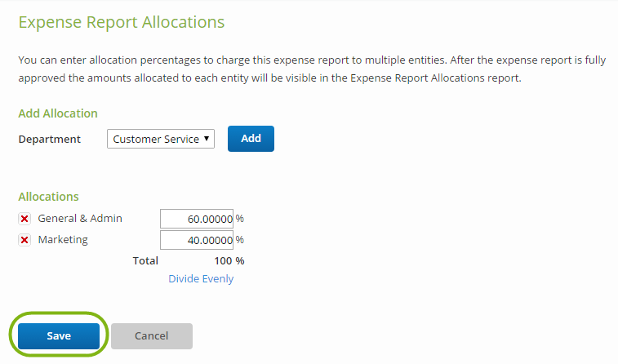Select the General & Admin label text
Screen dimensions: 618x364
point(80,218)
